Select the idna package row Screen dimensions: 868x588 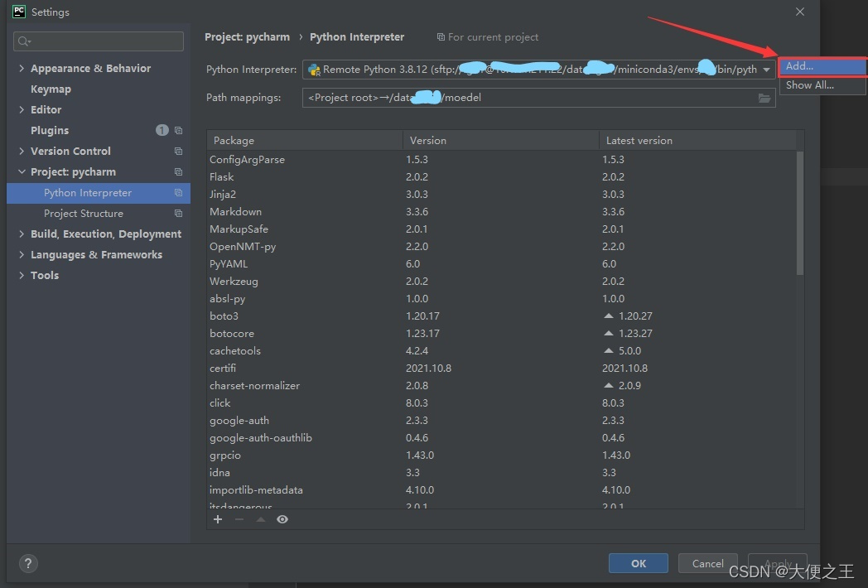click(x=502, y=473)
